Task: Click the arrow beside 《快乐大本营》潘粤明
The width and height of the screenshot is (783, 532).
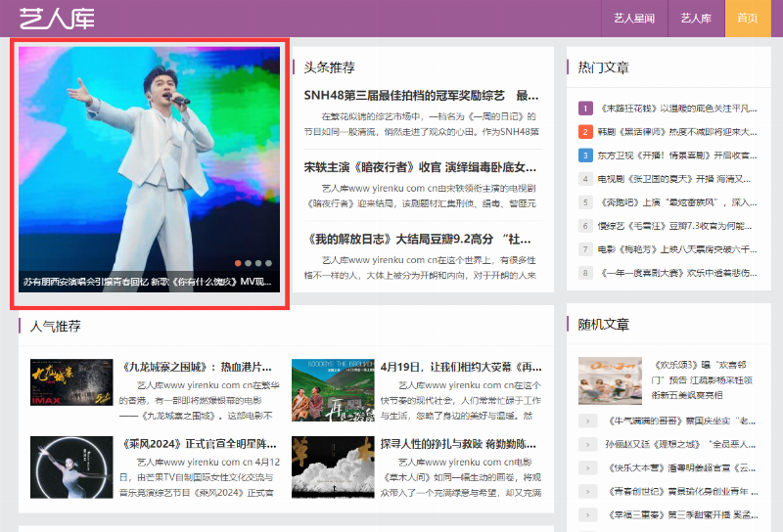Action: [588, 468]
